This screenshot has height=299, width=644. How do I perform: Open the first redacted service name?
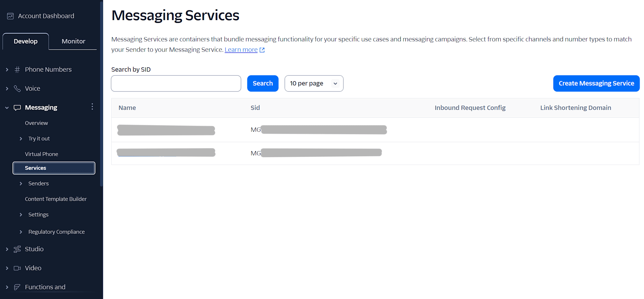pos(166,130)
